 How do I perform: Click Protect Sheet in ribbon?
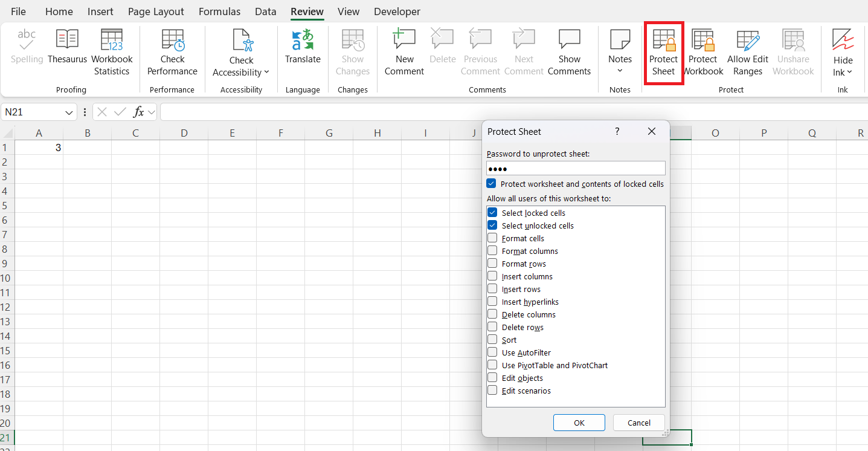(663, 53)
